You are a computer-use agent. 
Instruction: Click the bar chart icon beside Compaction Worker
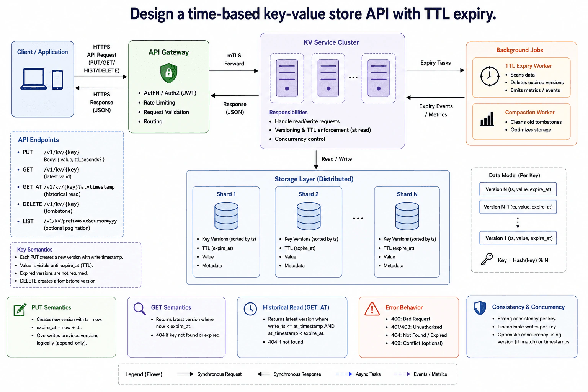click(487, 119)
